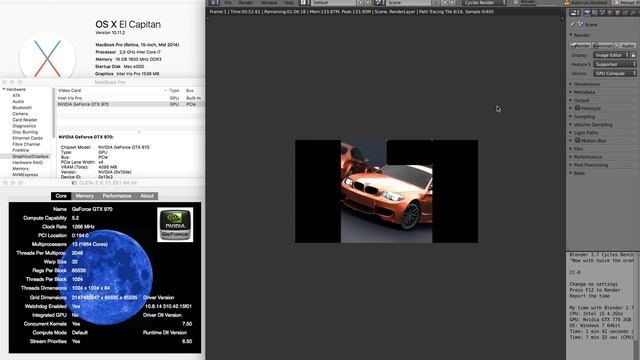Select ATA in the hardware list
Screen dimensions: 640x360
click(16, 96)
